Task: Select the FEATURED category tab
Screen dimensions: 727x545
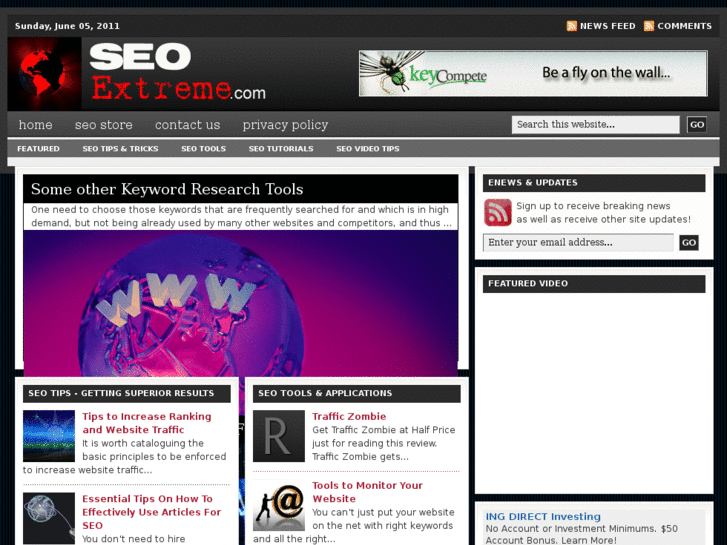Action: 38,149
